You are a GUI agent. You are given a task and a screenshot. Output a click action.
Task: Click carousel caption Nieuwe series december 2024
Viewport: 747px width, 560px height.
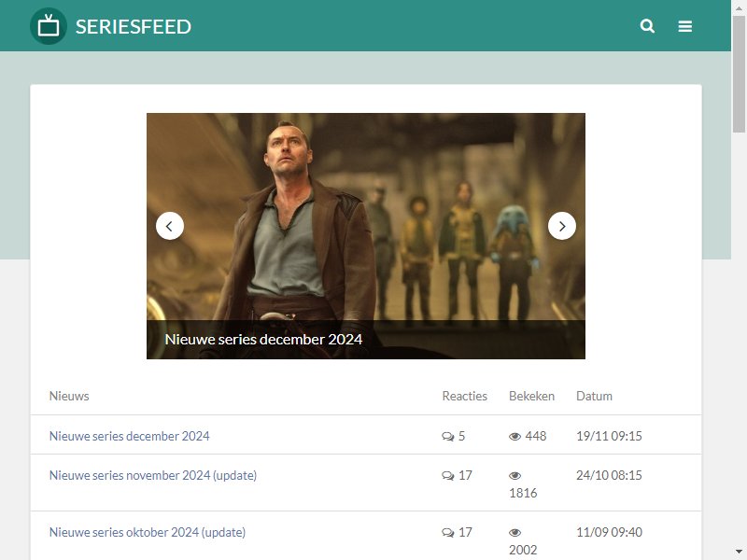pyautogui.click(x=263, y=339)
